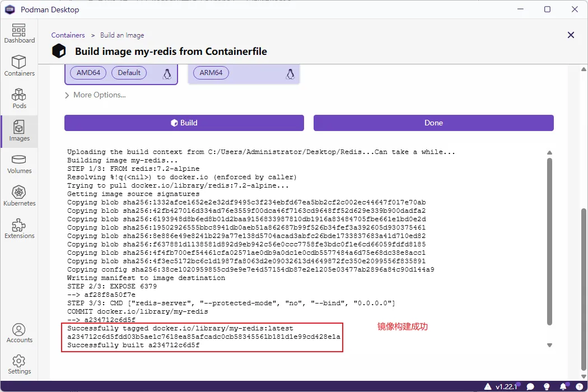Open Settings from the sidebar

point(19,365)
